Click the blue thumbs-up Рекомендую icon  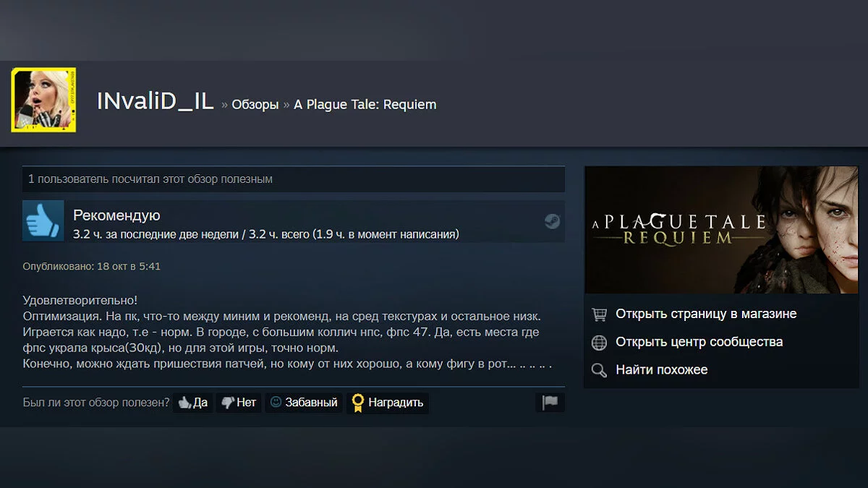pyautogui.click(x=43, y=221)
